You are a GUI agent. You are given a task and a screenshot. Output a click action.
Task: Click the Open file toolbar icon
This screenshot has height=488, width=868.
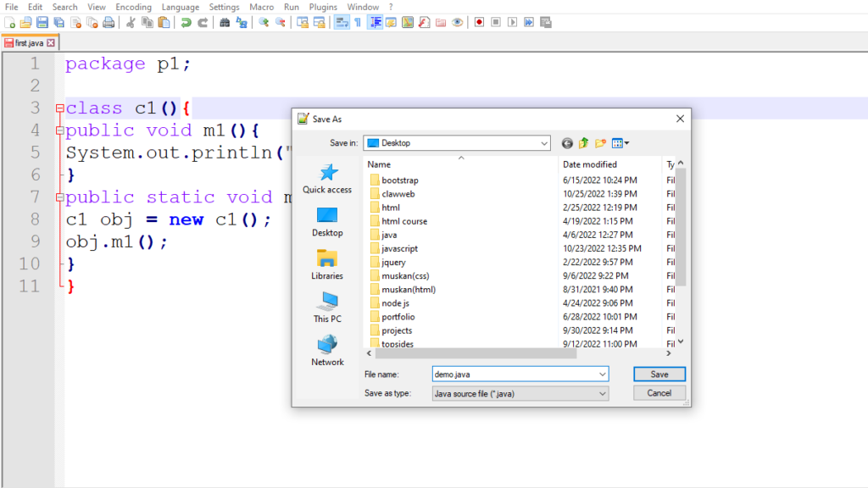[x=26, y=23]
